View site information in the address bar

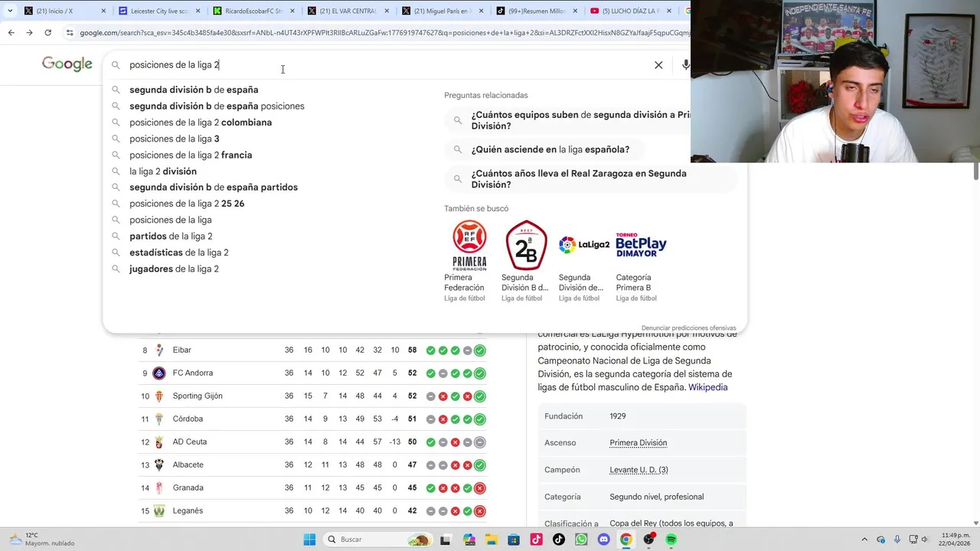coord(70,33)
